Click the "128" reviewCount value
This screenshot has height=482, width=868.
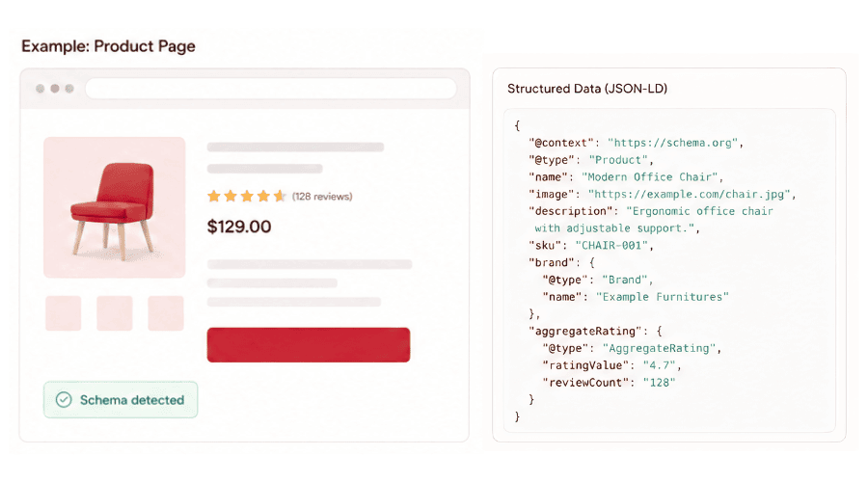coord(659,383)
